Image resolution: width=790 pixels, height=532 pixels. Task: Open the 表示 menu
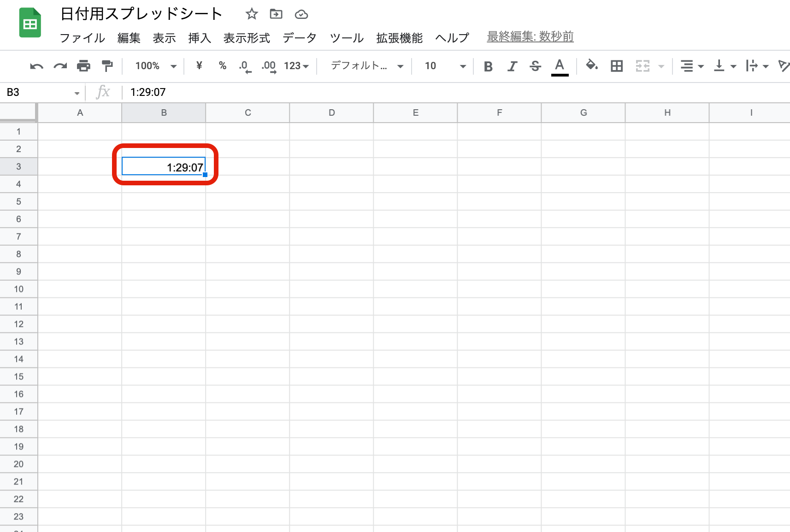pos(165,38)
